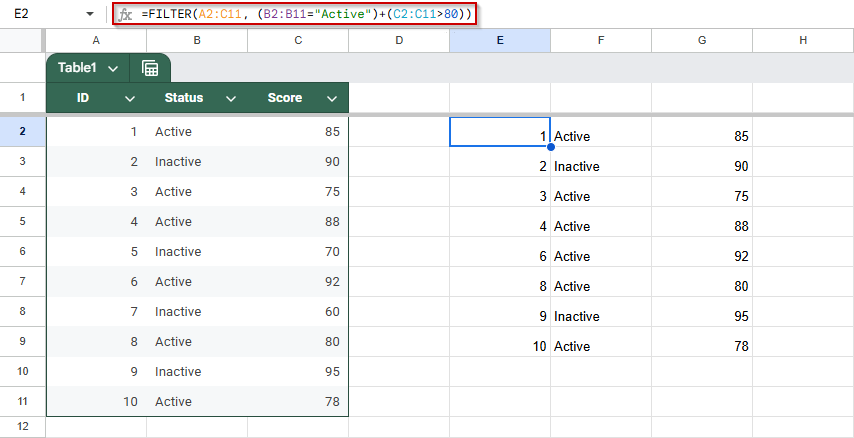
Task: Select column header E
Action: click(500, 40)
